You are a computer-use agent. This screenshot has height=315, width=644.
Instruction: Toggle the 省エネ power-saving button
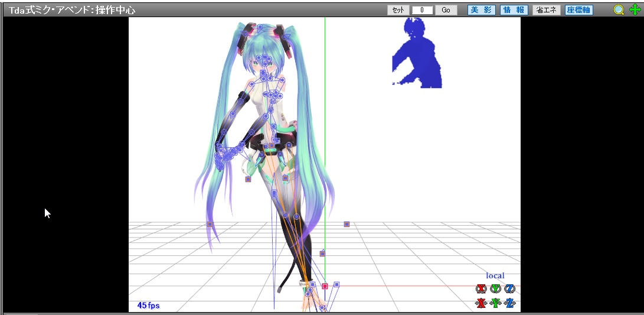point(547,10)
